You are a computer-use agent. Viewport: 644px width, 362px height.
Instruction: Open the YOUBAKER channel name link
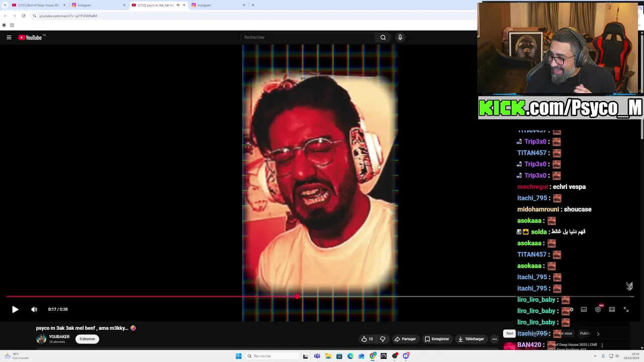[59, 337]
